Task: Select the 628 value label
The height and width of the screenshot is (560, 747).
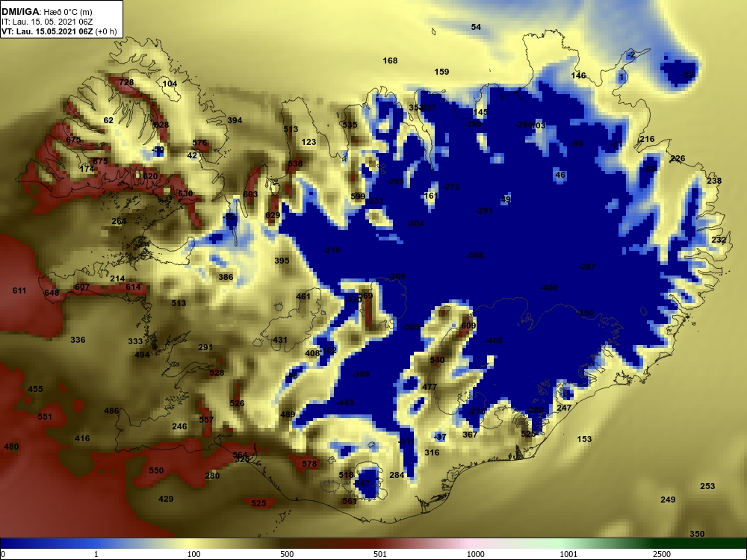Action: pyautogui.click(x=161, y=125)
